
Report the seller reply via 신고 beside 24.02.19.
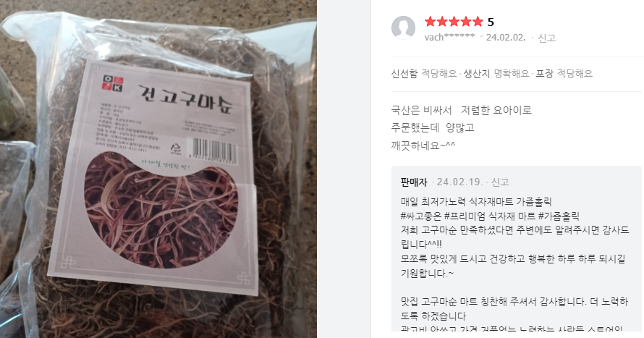(500, 182)
